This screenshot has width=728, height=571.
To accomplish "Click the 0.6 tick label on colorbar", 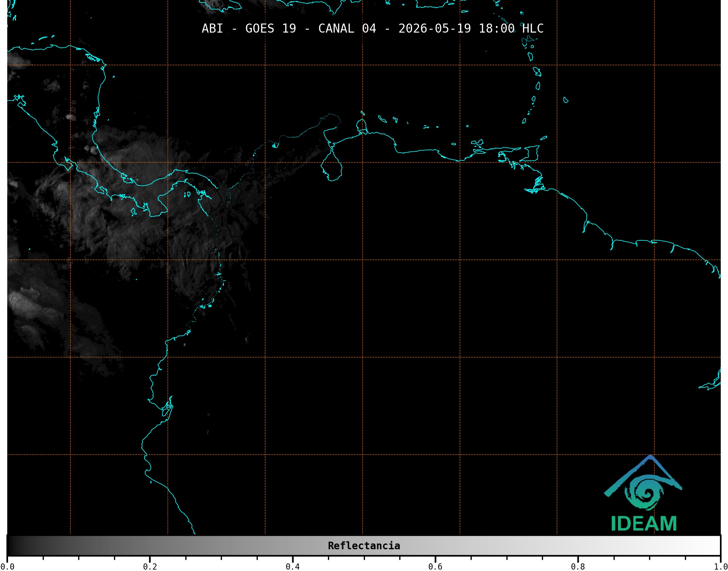I will [435, 567].
